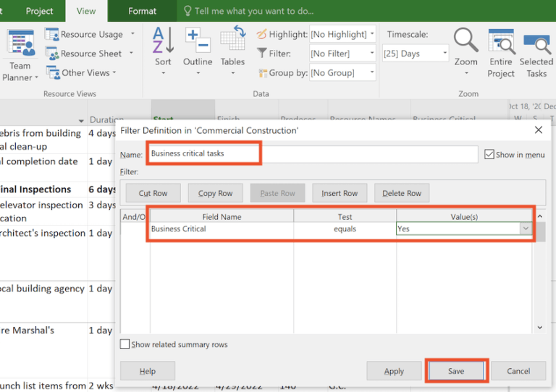Click the Tell me lightbulb icon
Screen dimensions: 556x392
(188, 11)
